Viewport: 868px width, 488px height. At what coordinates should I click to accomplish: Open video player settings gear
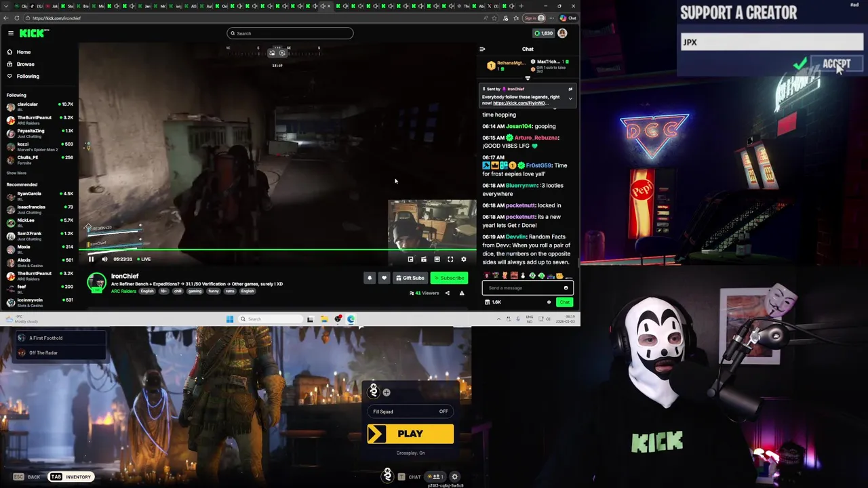click(x=464, y=259)
